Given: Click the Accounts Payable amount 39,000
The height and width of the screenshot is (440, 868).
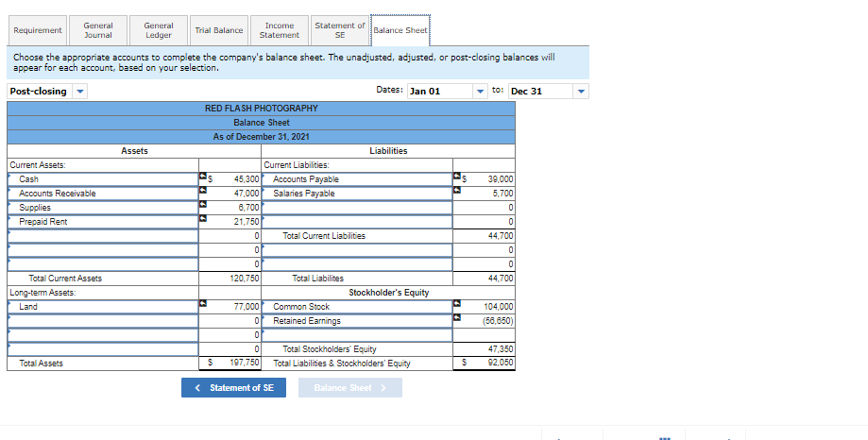Looking at the screenshot, I should point(501,179).
